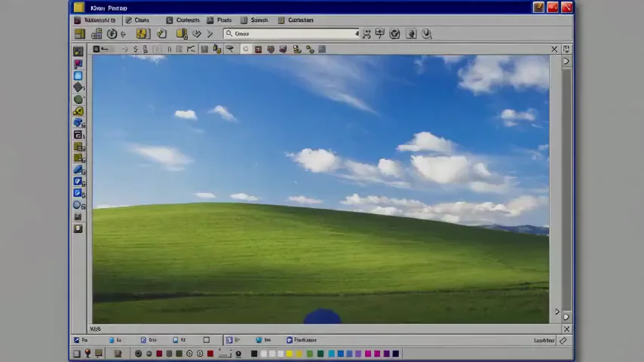Screen dimensions: 644x362
Task: Click the yellow square icon in main toolbar
Action: (80, 34)
